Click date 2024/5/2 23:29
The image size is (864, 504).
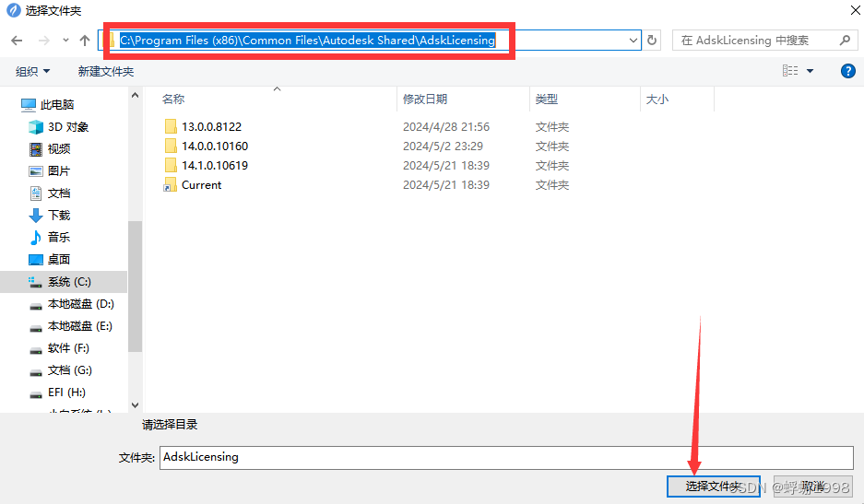(443, 146)
